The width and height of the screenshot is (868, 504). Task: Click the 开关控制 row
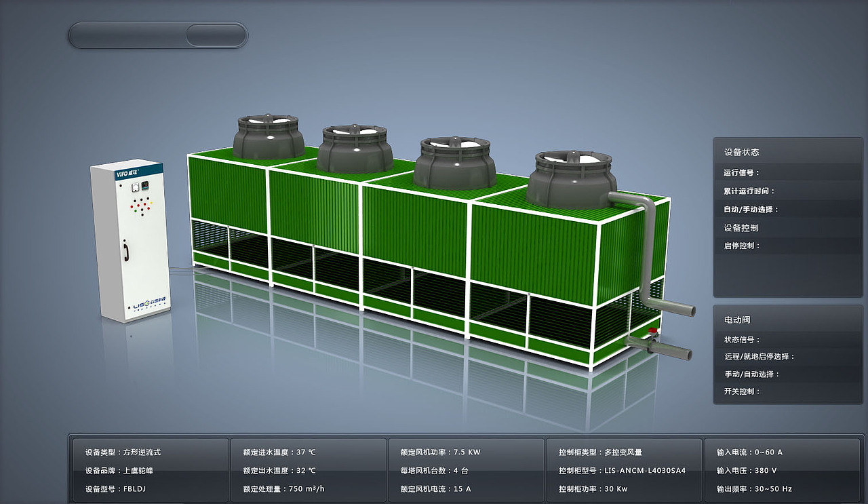tap(787, 391)
